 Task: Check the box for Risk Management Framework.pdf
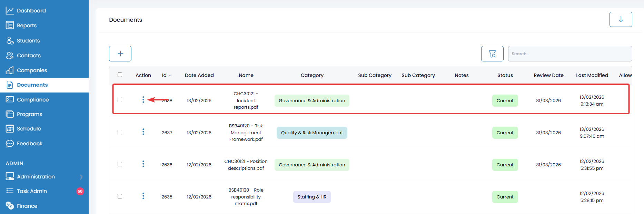tap(120, 132)
